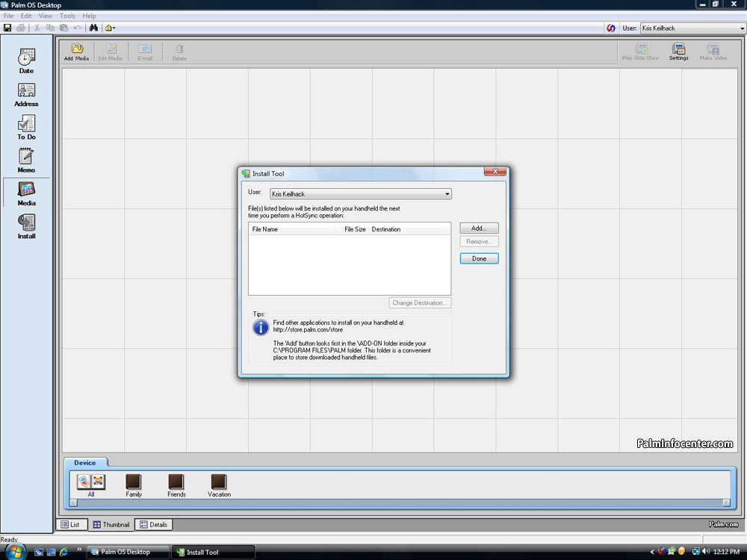Click the Delete trash toolbar button
Image resolution: width=747 pixels, height=560 pixels.
pyautogui.click(x=179, y=52)
